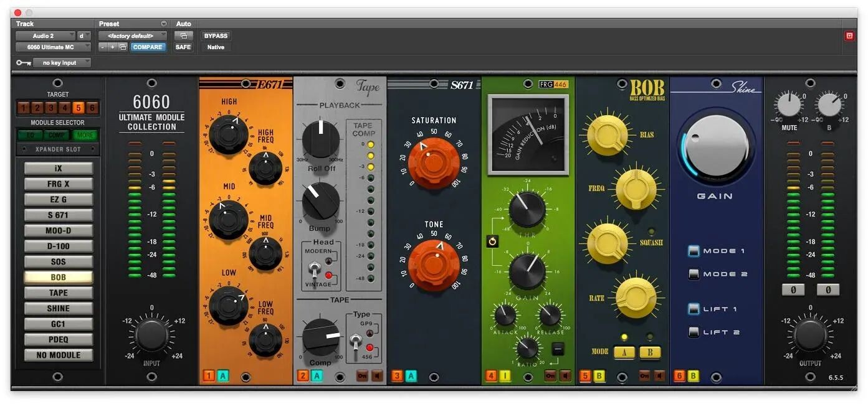Click the preset plus button
Screen dimensions: 868x404
point(113,47)
